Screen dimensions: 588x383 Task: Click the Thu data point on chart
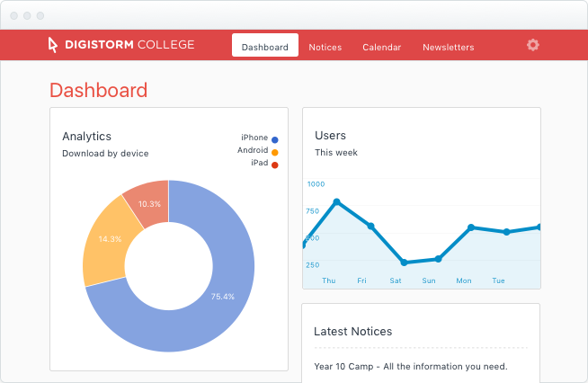coord(337,201)
